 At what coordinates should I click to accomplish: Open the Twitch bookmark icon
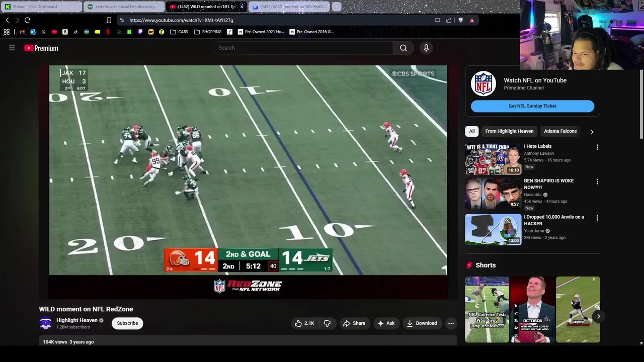pos(140,32)
